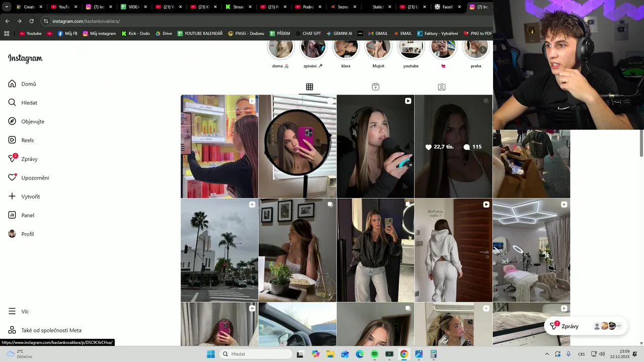Click taskbar Hledat search box
The height and width of the screenshot is (362, 644).
255,354
